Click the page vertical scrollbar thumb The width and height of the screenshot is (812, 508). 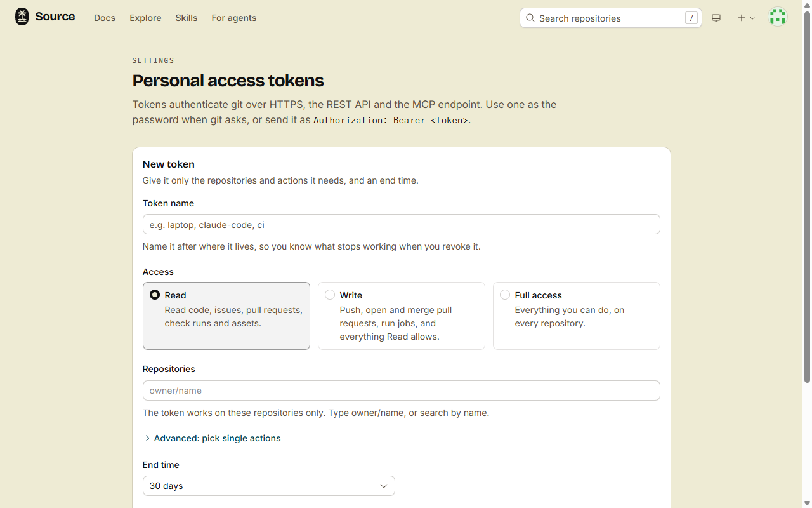click(x=807, y=197)
